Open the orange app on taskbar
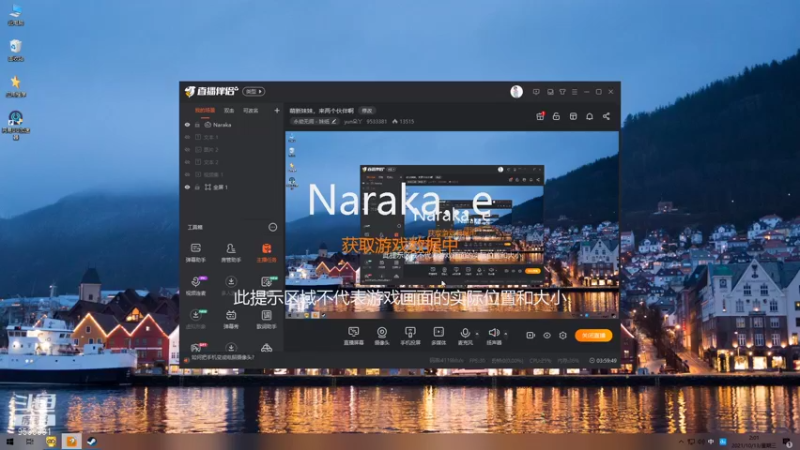Viewport: 800px width, 450px height. [x=71, y=442]
